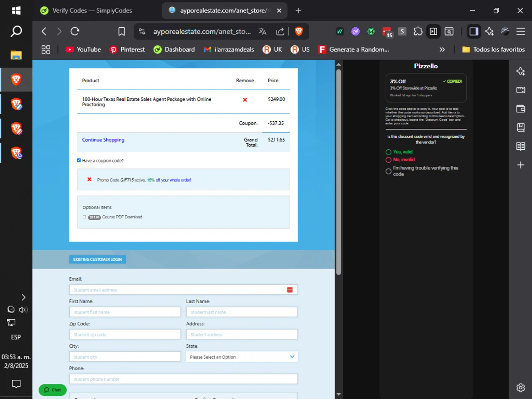Select I'm having trouble verifying this code
The height and width of the screenshot is (399, 532).
[x=388, y=171]
